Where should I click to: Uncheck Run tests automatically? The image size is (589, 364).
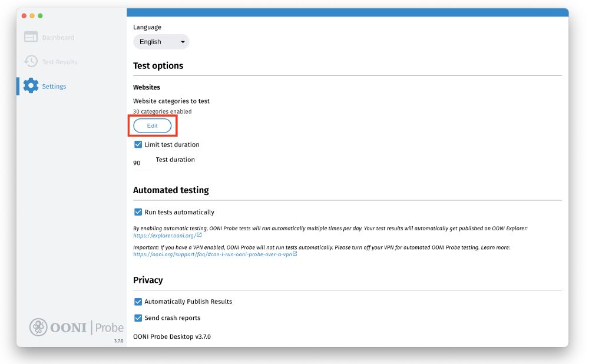(137, 211)
